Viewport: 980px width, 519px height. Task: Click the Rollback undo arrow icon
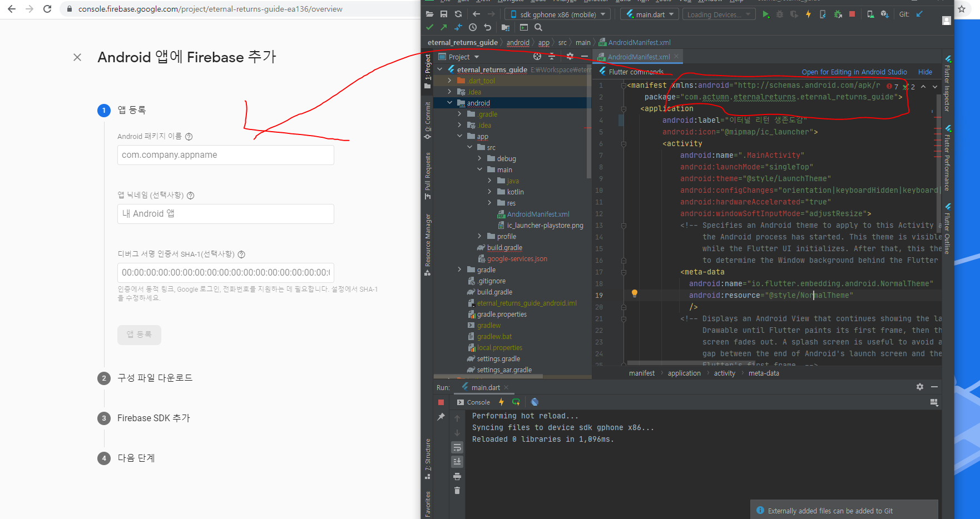click(488, 27)
